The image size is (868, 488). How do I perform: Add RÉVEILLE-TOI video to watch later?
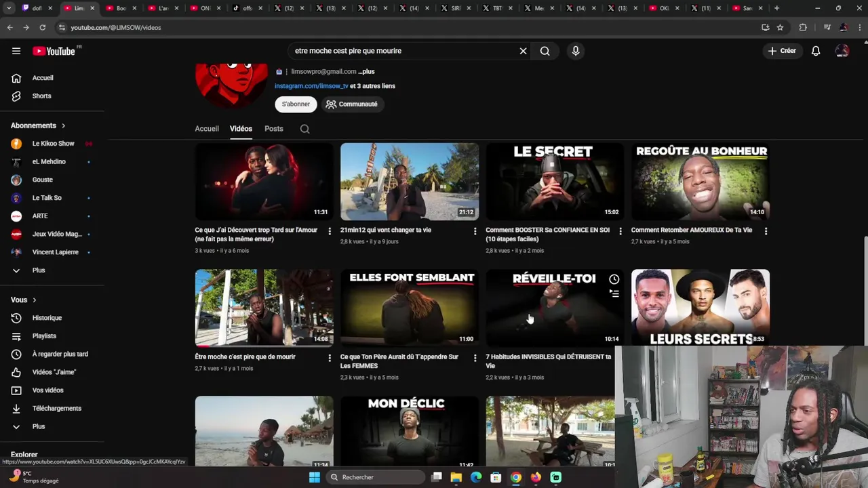614,279
